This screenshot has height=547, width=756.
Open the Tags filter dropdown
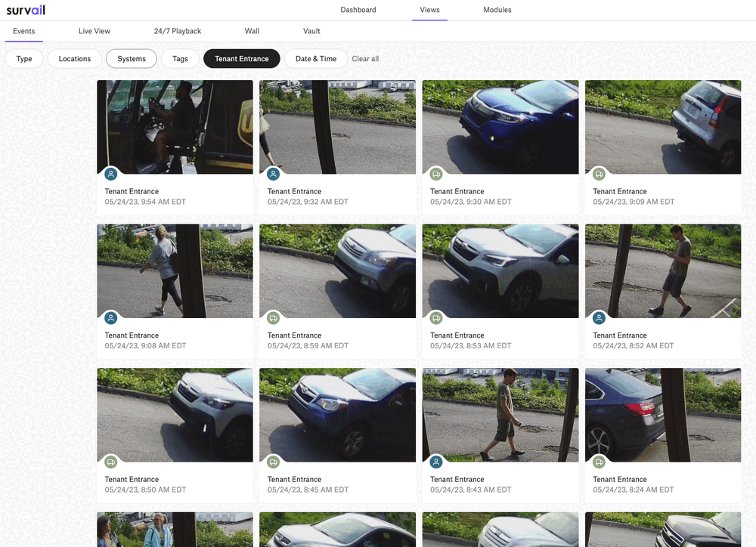(181, 59)
